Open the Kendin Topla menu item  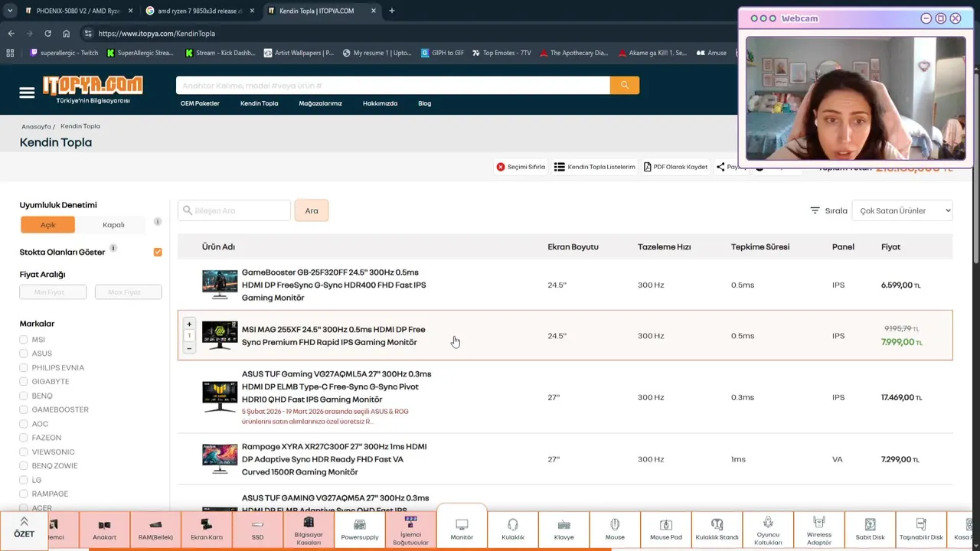(x=260, y=103)
